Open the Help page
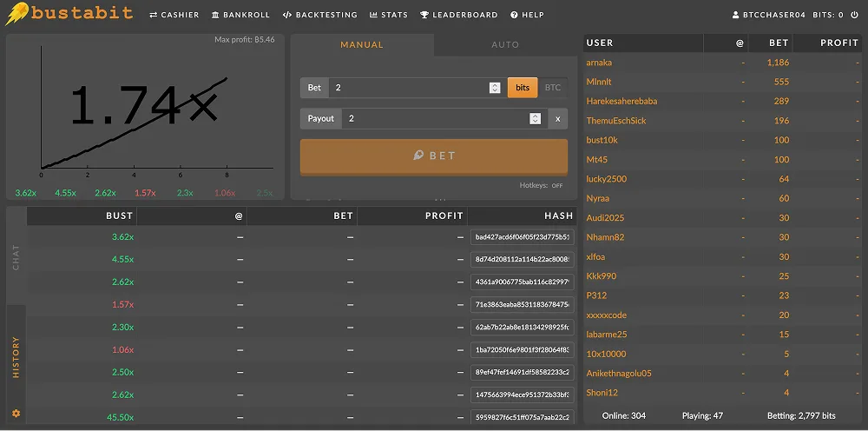Image resolution: width=868 pixels, height=431 pixels. tap(528, 15)
